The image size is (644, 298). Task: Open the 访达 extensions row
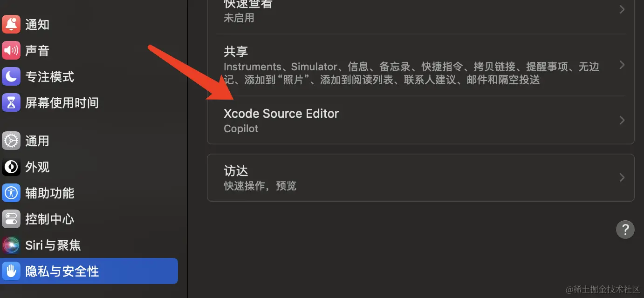tap(421, 177)
